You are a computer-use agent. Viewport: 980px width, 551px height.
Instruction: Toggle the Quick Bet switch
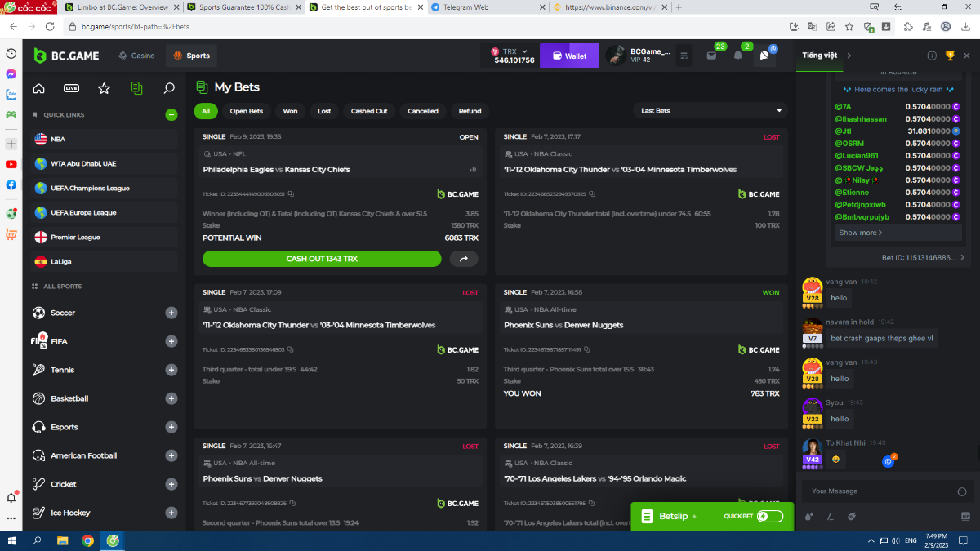tap(769, 516)
